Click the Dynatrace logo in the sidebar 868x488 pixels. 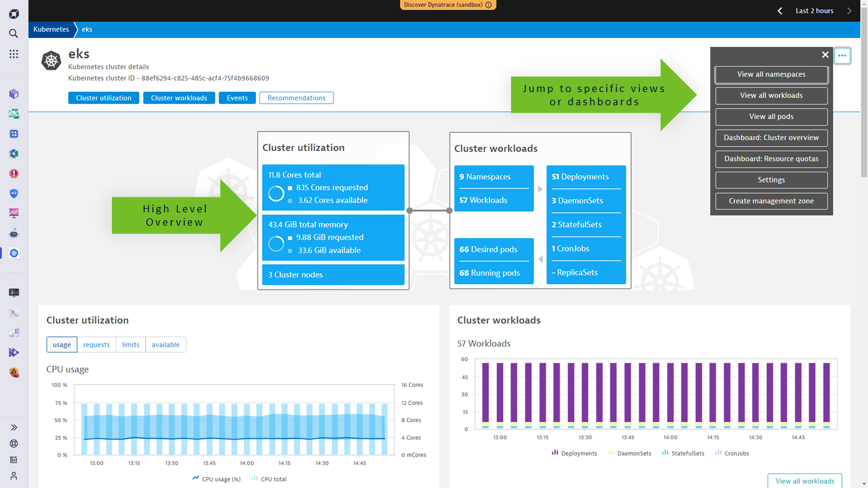coord(13,14)
